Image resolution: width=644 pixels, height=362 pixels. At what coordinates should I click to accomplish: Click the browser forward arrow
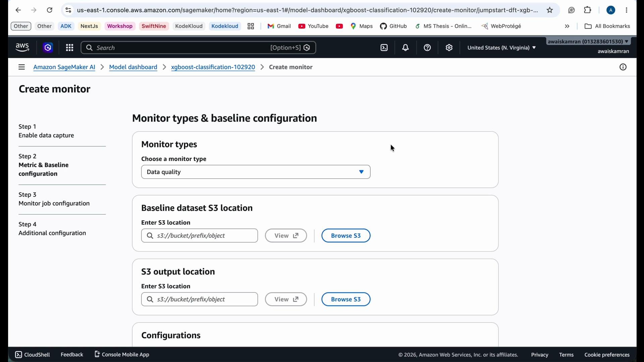(x=34, y=10)
